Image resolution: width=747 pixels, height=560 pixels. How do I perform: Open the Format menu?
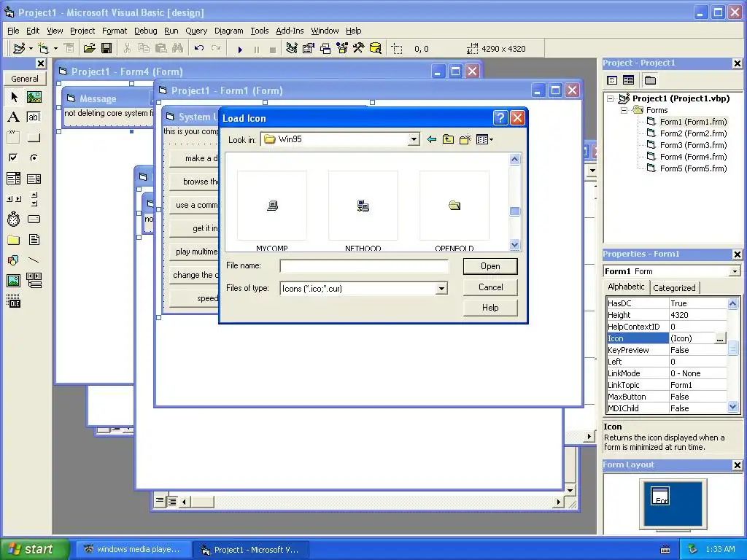[x=115, y=31]
